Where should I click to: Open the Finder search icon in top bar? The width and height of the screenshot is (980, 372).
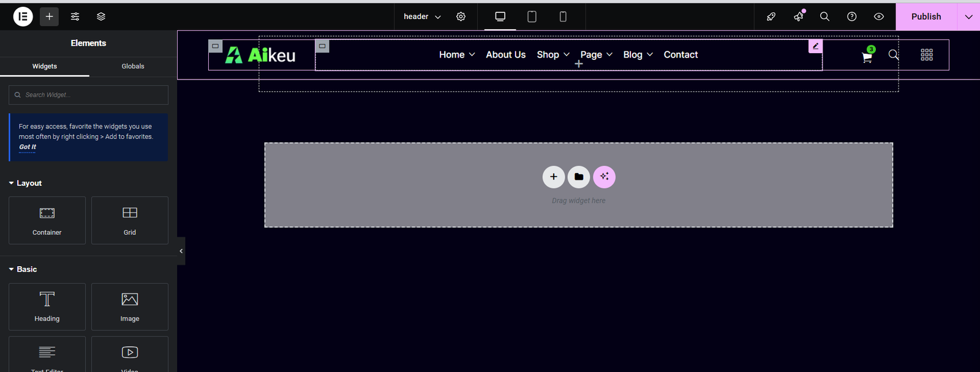tap(824, 17)
